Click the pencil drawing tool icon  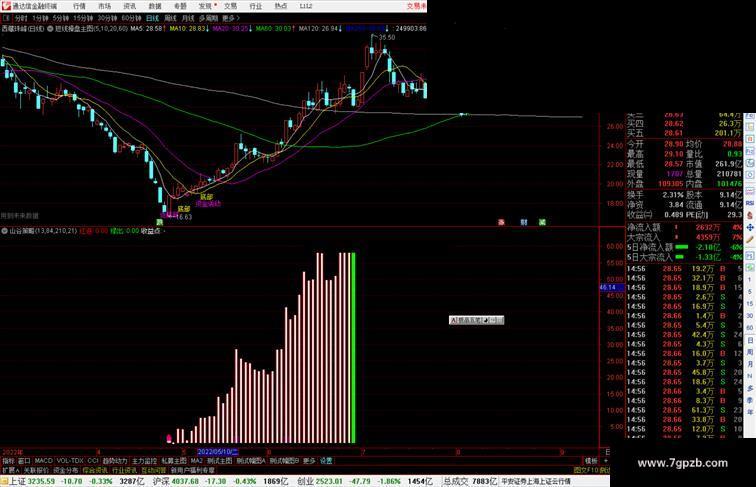pyautogui.click(x=750, y=239)
